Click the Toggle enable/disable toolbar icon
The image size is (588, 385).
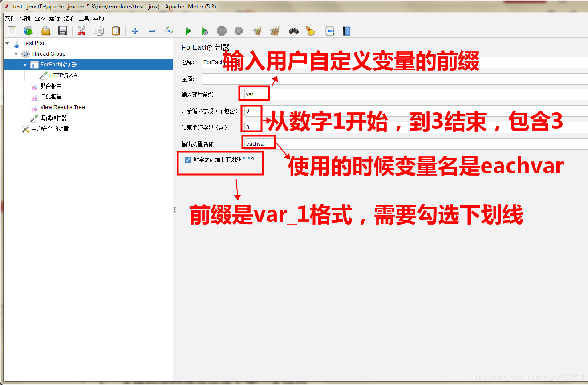click(x=169, y=31)
